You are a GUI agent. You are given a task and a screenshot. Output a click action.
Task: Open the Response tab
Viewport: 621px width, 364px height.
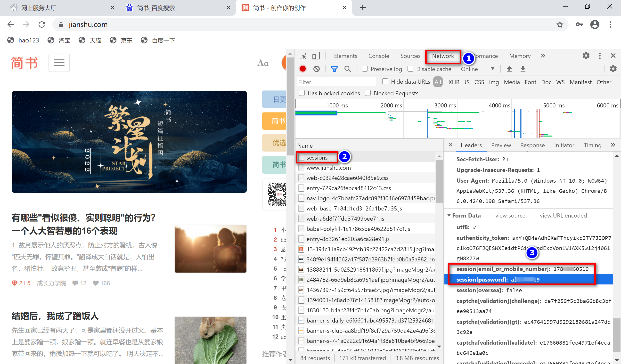tap(532, 145)
